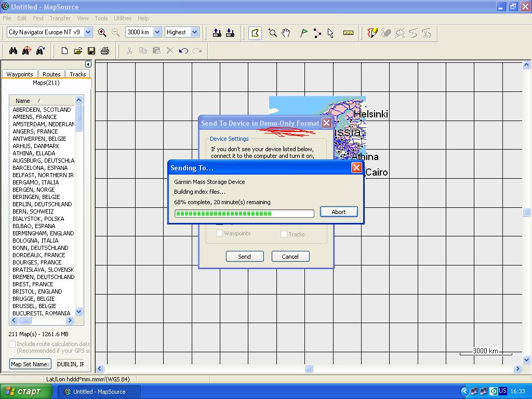The width and height of the screenshot is (532, 399).
Task: Click the Zoom In magnifier icon
Action: (102, 33)
